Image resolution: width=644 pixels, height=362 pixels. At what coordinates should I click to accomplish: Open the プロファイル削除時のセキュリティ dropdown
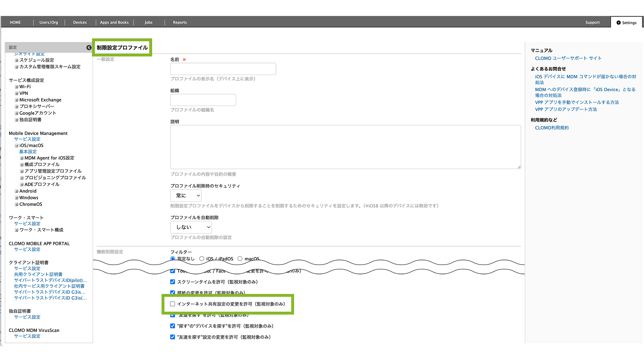click(186, 196)
